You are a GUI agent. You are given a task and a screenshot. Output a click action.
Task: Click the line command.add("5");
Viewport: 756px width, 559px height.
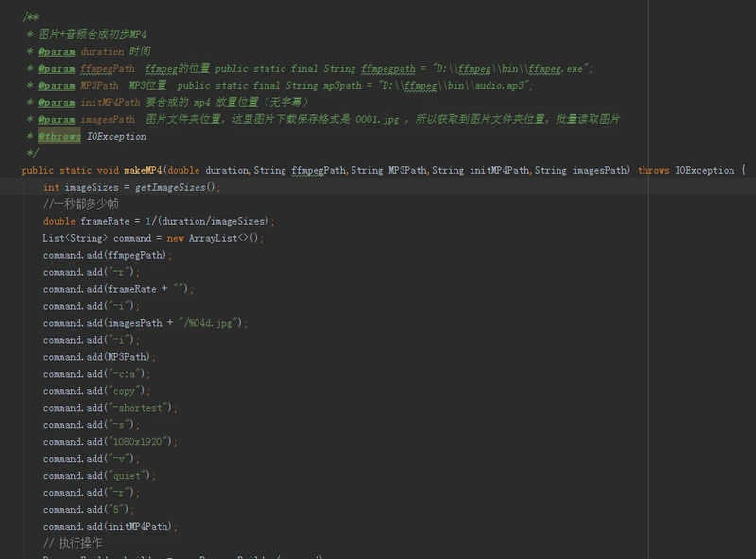[x=89, y=509]
